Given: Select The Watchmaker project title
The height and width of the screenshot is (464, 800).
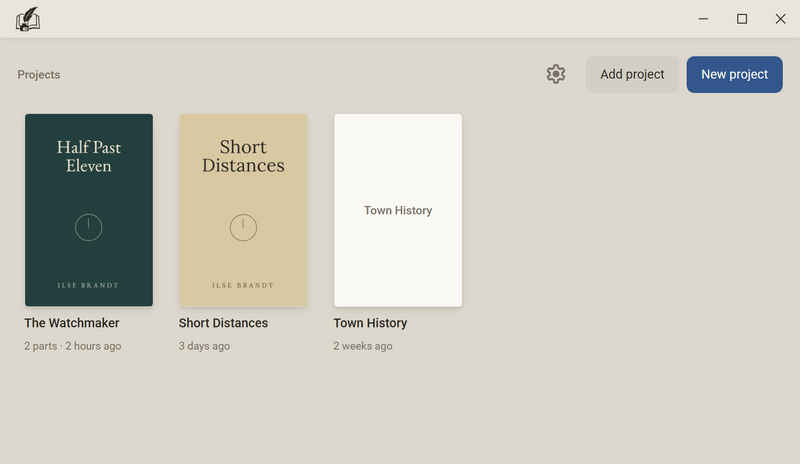Looking at the screenshot, I should 72,323.
